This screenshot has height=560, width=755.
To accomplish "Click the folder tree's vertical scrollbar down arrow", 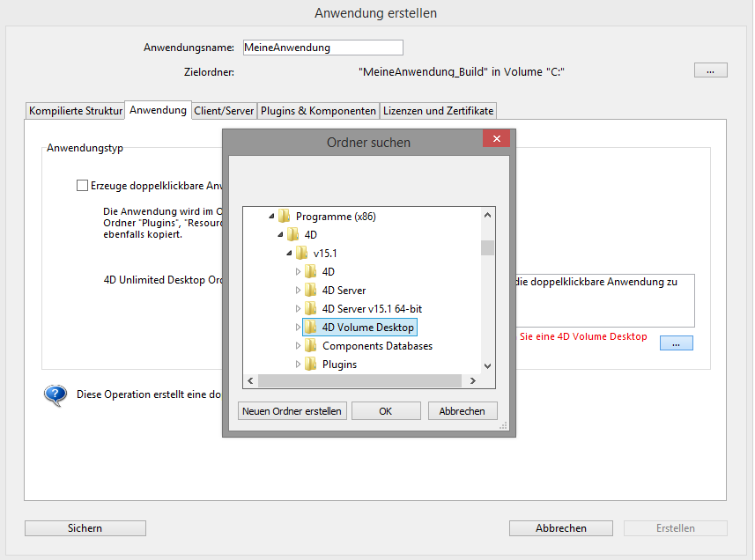I will coord(487,365).
